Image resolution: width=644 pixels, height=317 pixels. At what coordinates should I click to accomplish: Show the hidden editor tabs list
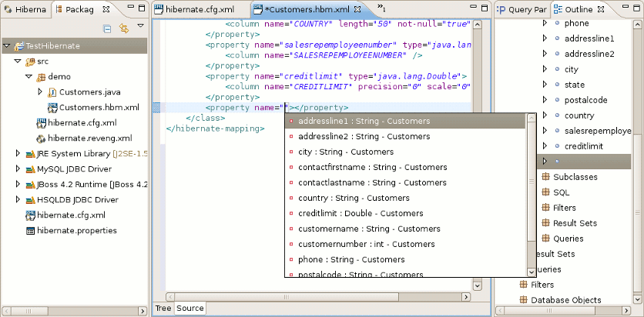point(381,8)
